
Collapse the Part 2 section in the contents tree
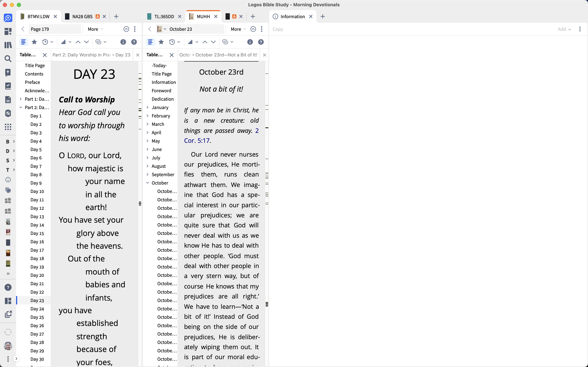point(21,107)
